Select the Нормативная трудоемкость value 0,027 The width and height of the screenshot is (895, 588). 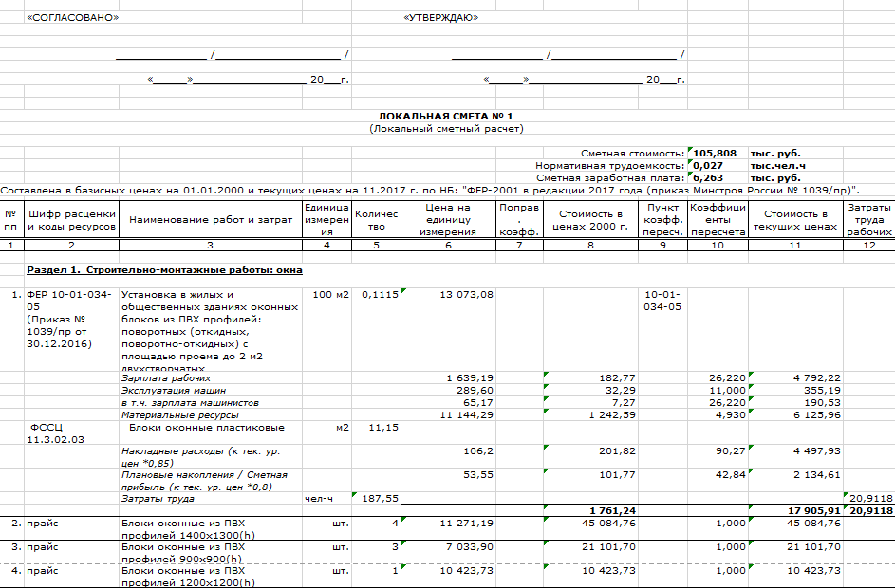(x=708, y=165)
